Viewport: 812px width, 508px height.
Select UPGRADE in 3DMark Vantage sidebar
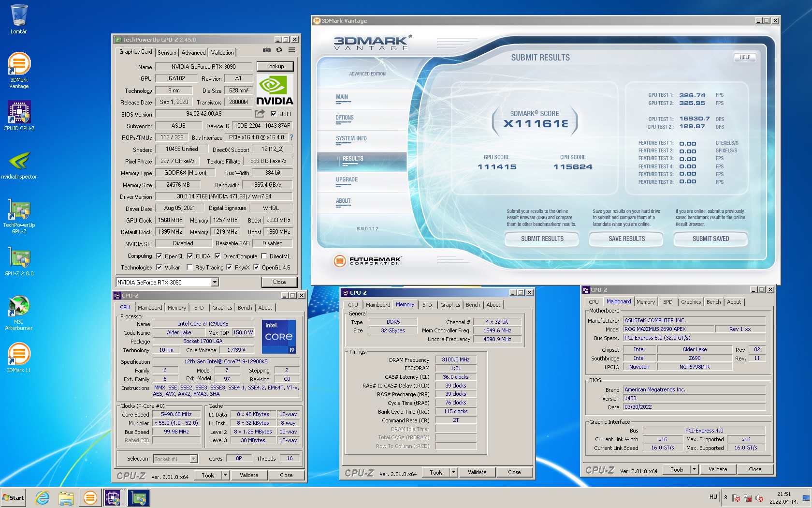(347, 179)
